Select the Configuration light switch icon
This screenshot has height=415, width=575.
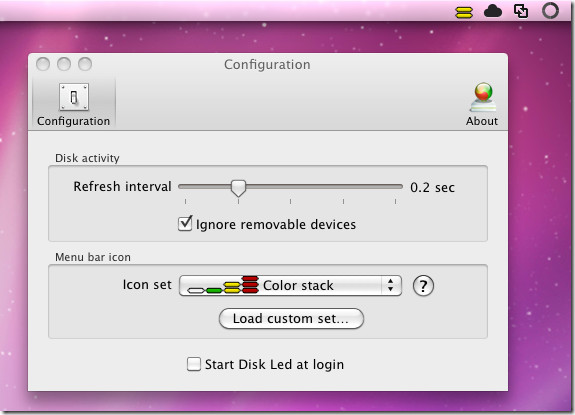click(74, 97)
